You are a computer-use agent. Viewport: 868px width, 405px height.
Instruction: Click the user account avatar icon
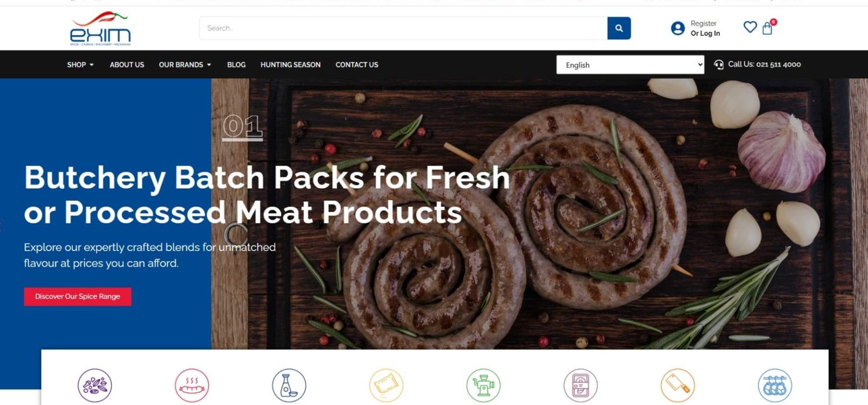tap(678, 28)
